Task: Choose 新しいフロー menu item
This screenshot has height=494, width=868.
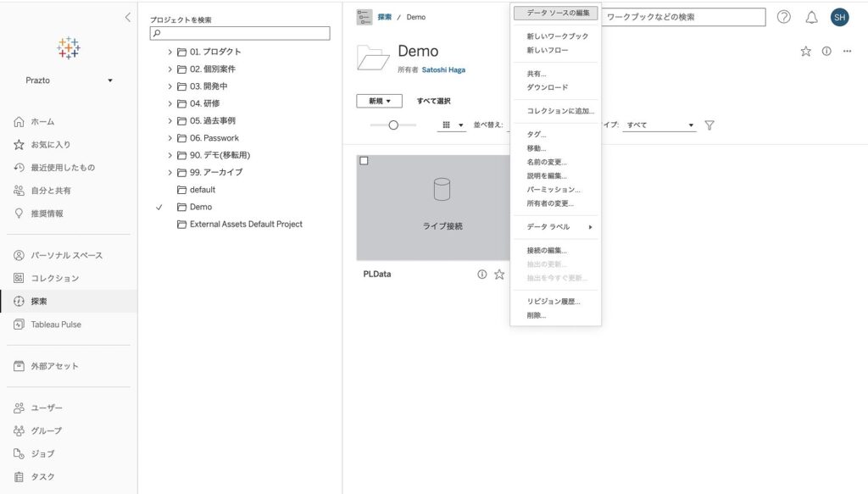Action: (556, 50)
